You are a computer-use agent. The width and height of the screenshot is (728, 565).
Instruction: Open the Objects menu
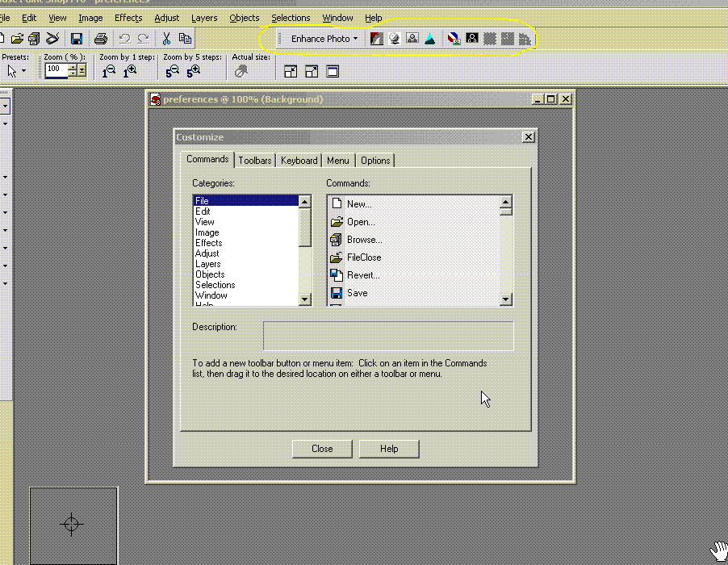pyautogui.click(x=245, y=18)
